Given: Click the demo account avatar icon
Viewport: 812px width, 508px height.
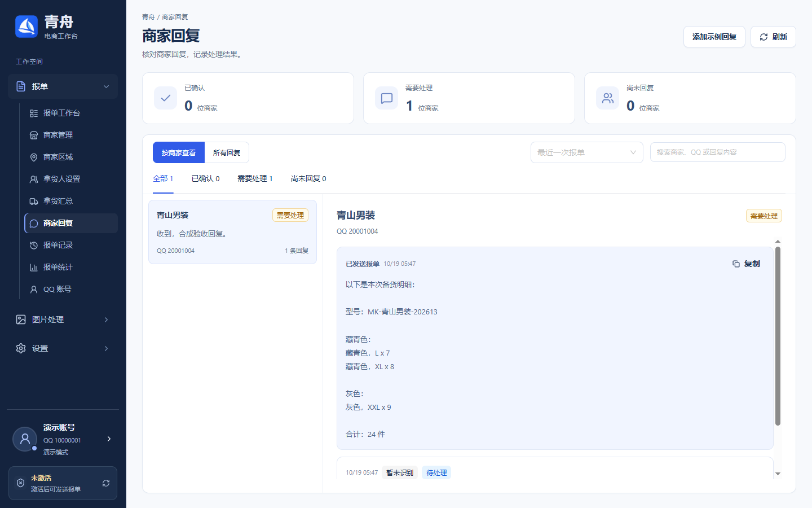Looking at the screenshot, I should coord(25,439).
